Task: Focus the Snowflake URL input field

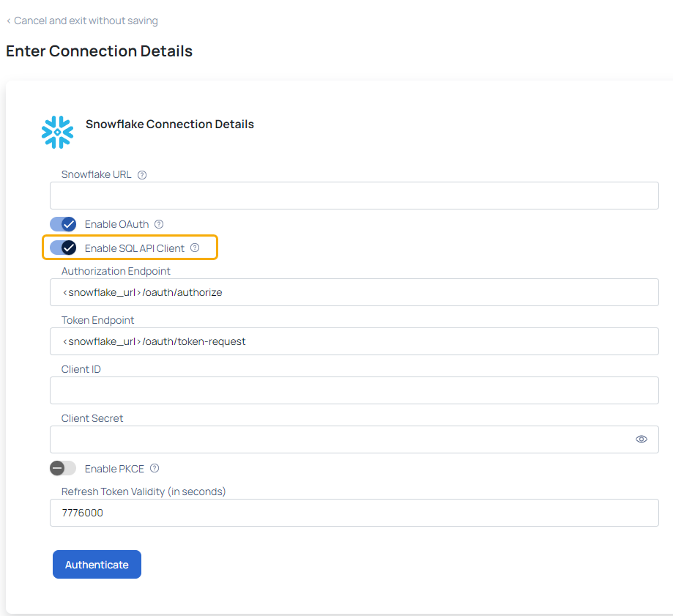Action: tap(354, 196)
